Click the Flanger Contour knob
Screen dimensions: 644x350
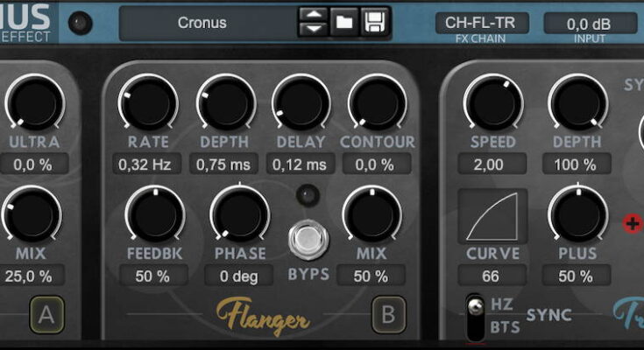377,102
